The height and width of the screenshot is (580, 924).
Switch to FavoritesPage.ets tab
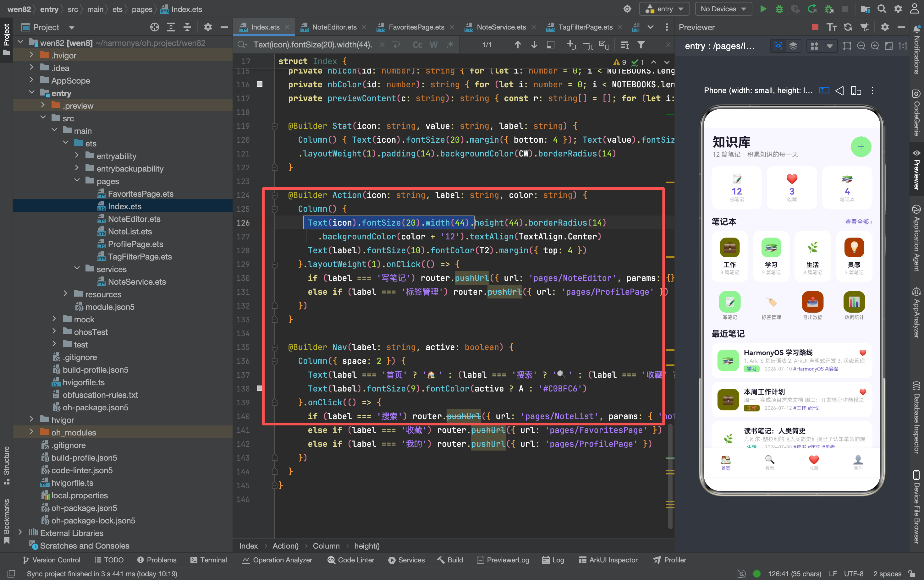[x=416, y=27]
